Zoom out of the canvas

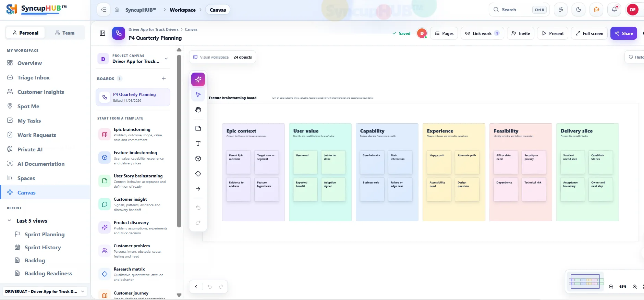[611, 287]
